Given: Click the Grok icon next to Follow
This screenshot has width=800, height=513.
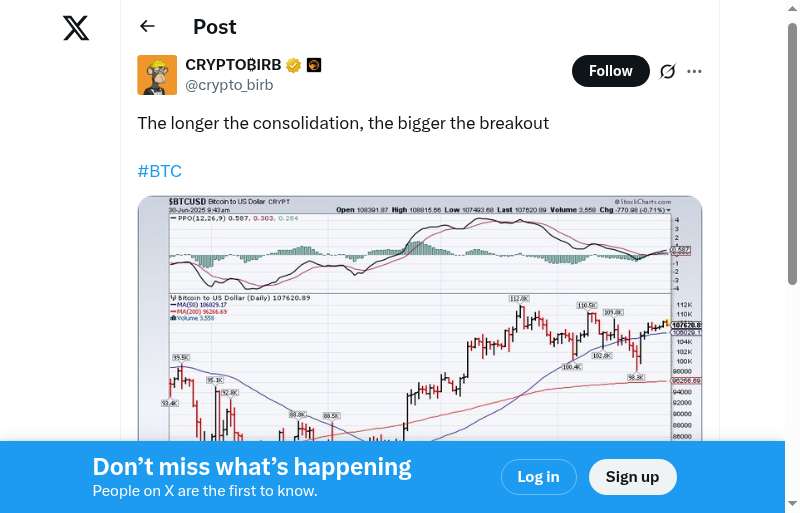Looking at the screenshot, I should pos(668,71).
